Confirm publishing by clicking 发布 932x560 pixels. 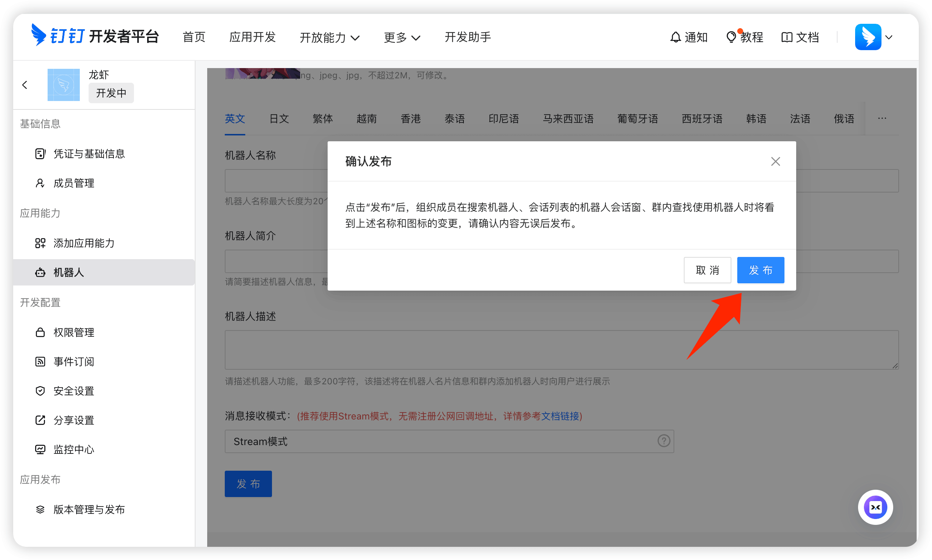[760, 270]
